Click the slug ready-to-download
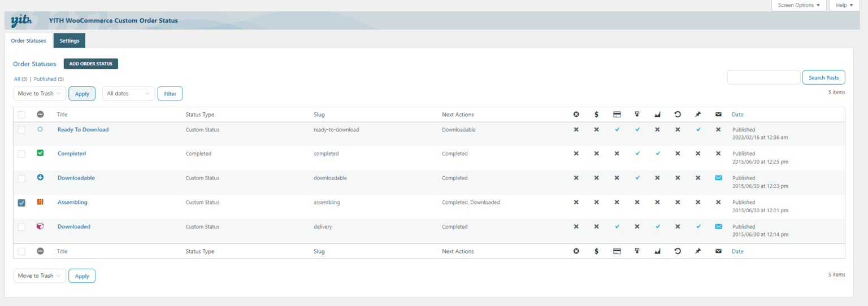Screen dimensions: 868x306 [336, 130]
